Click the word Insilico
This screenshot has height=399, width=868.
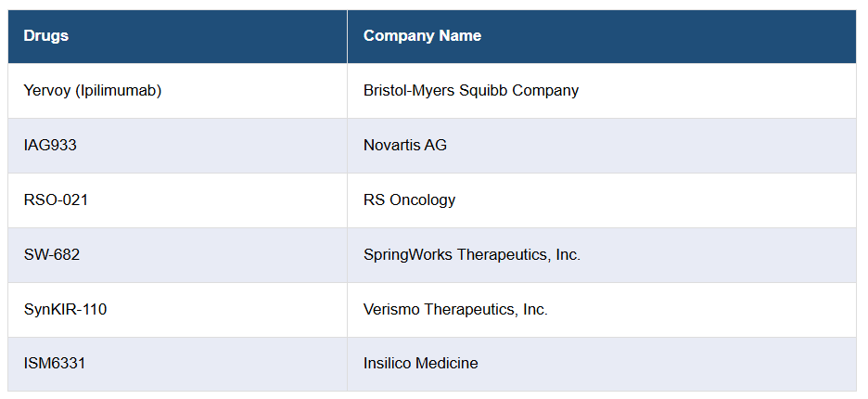[x=389, y=365]
